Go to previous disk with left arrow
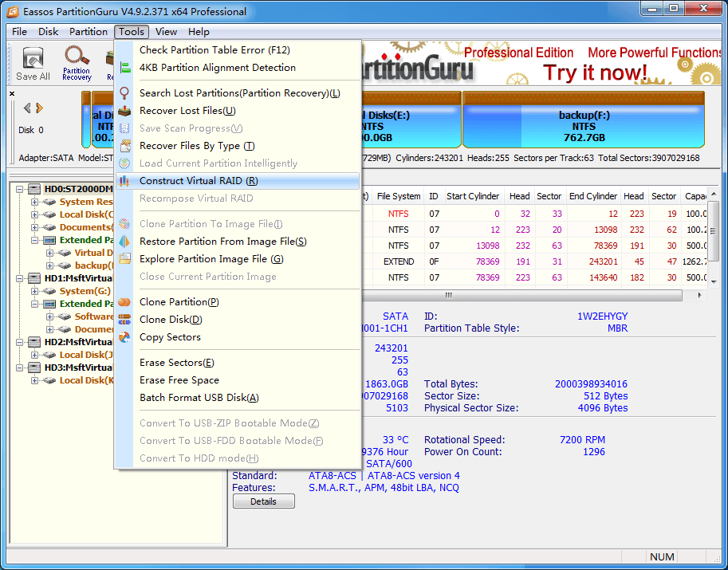 click(x=27, y=108)
